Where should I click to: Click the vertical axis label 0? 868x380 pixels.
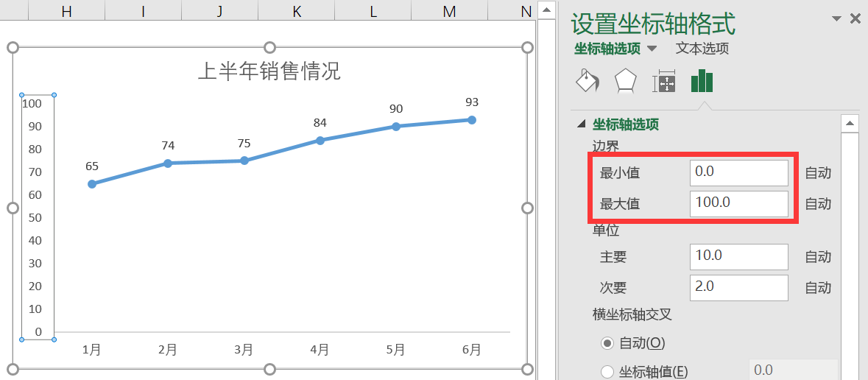click(38, 332)
